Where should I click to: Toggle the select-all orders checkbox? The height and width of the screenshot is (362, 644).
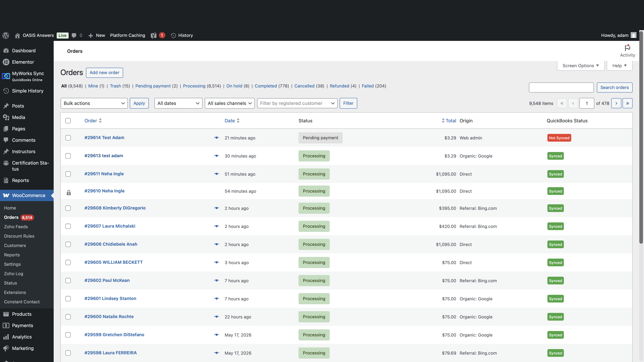(68, 121)
